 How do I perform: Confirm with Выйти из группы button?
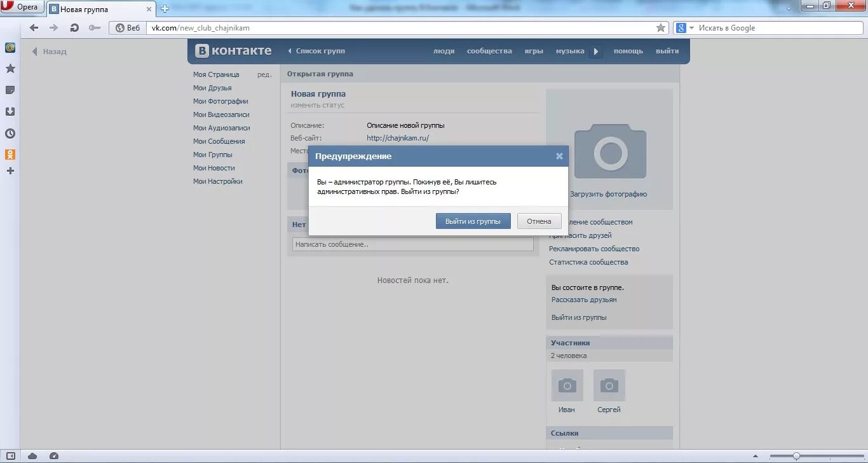tap(473, 221)
